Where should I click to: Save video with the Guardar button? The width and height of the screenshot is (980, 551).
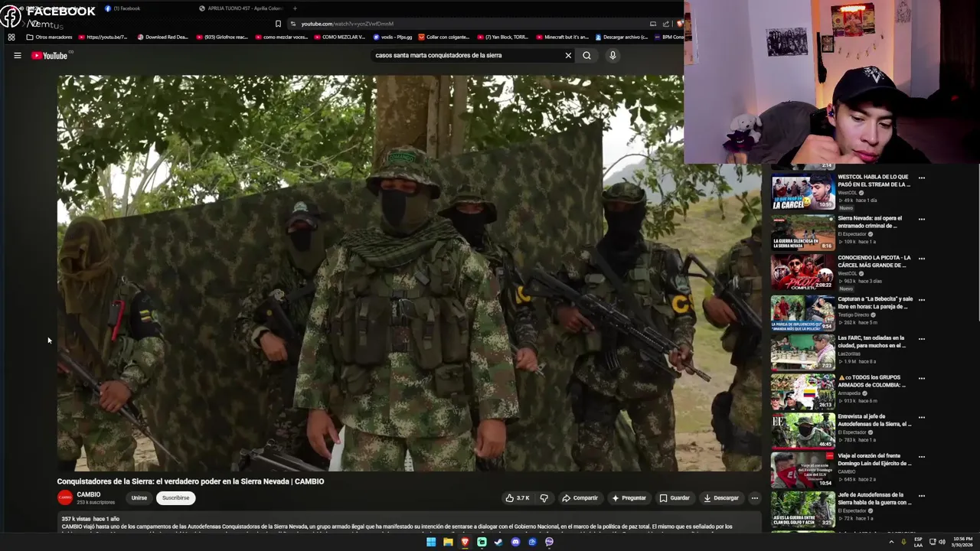pos(675,498)
